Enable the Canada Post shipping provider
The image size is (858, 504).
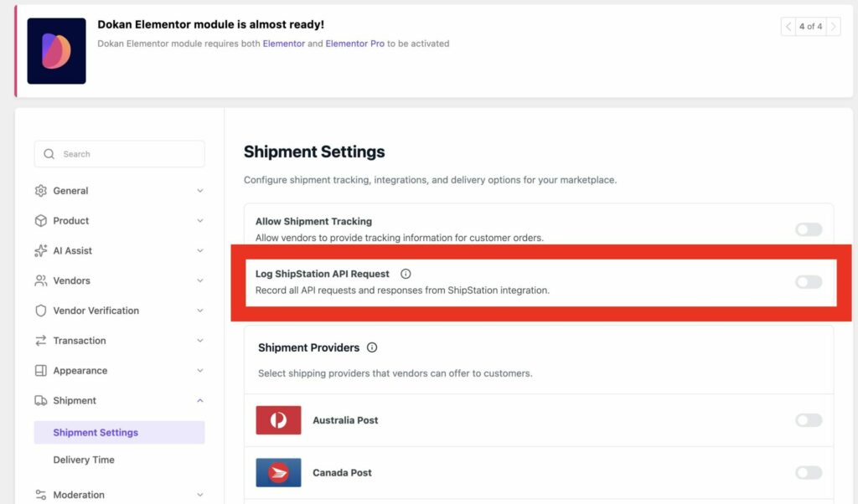pyautogui.click(x=807, y=473)
